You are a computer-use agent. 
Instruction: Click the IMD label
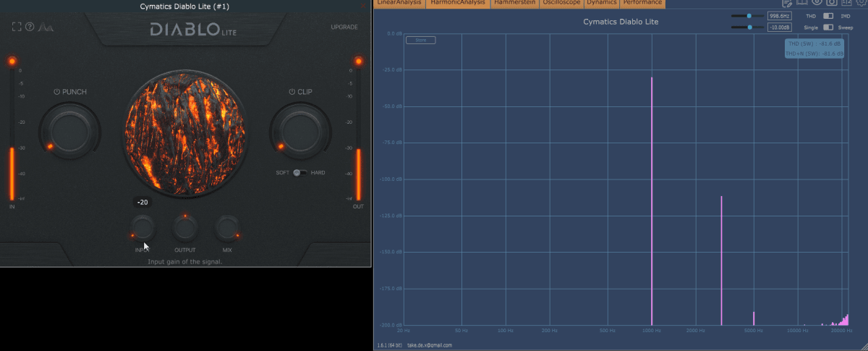click(x=844, y=15)
